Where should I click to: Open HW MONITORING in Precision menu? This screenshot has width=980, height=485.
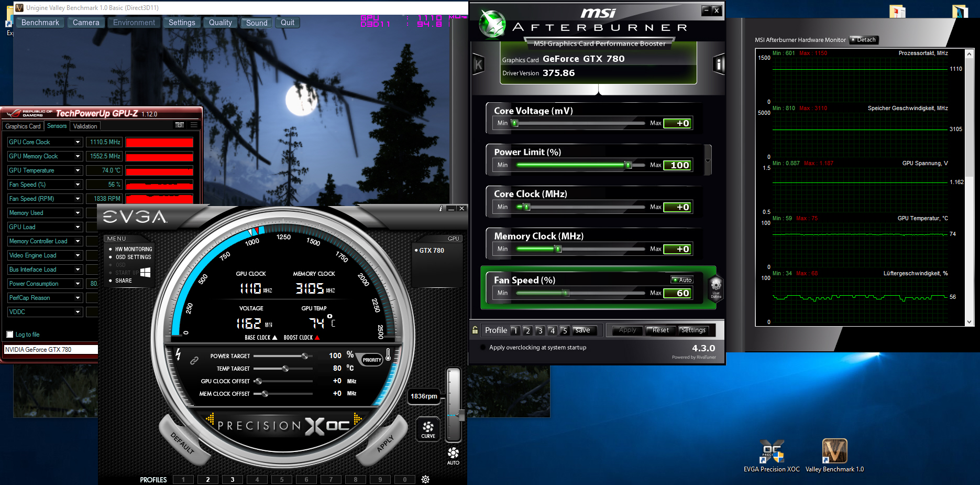(134, 249)
